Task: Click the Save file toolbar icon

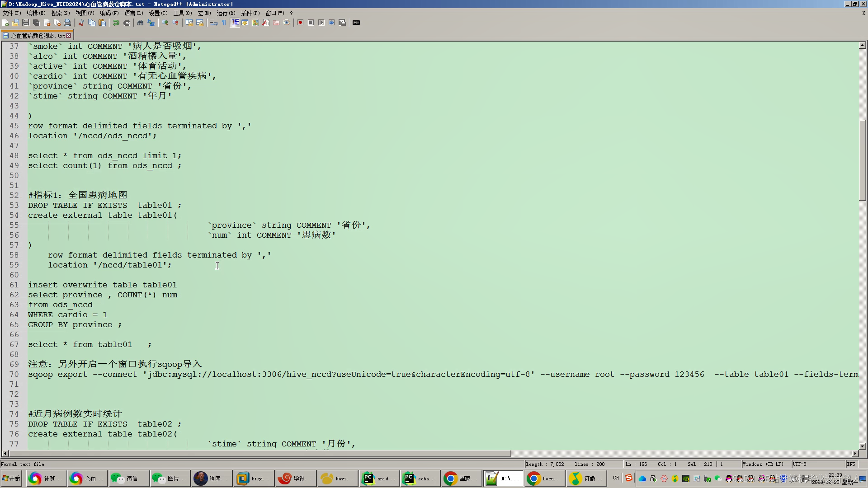Action: point(26,23)
